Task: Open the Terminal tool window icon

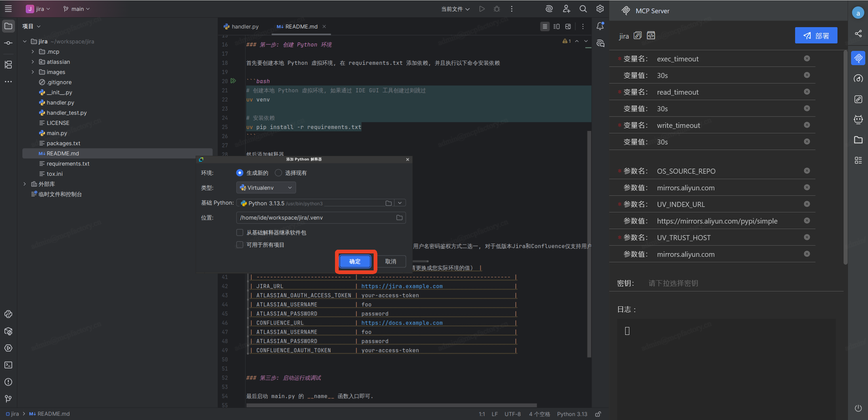Action: [x=8, y=365]
